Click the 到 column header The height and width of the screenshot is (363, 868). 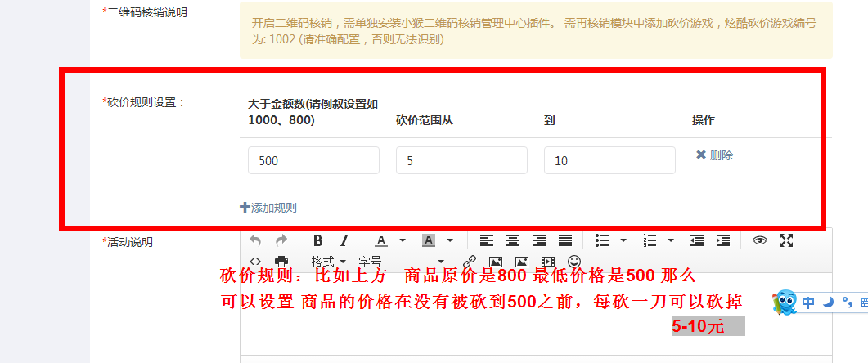550,120
